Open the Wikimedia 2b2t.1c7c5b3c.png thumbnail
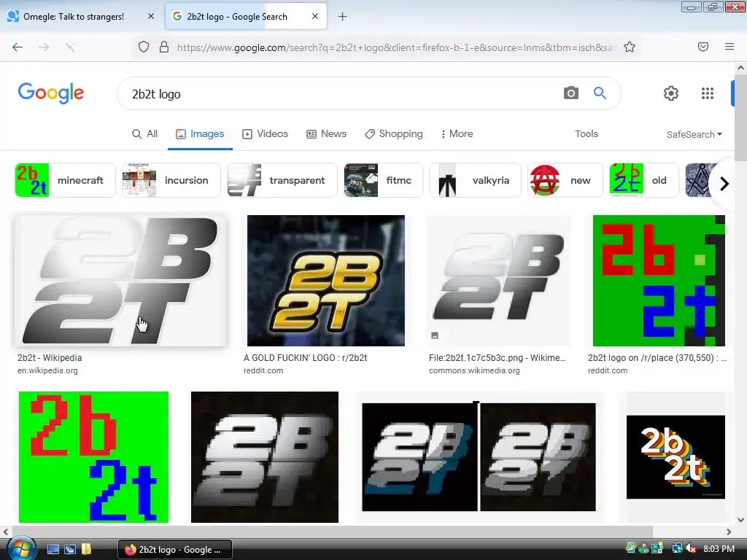Viewport: 747px width, 560px height. pos(498,281)
